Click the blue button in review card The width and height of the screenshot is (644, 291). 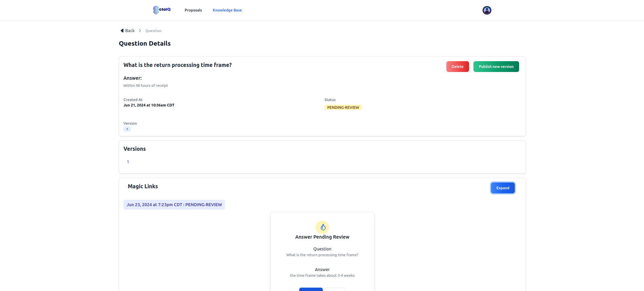tap(311, 289)
